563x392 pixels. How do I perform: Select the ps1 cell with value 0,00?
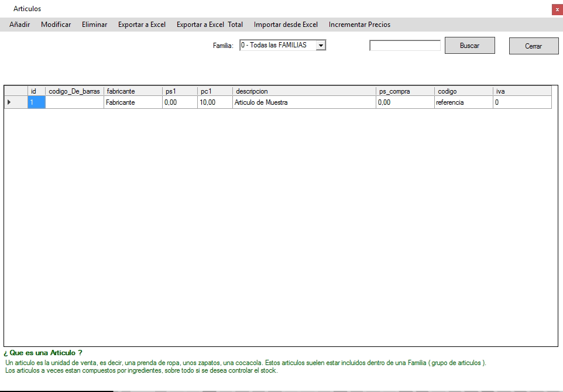(x=180, y=102)
